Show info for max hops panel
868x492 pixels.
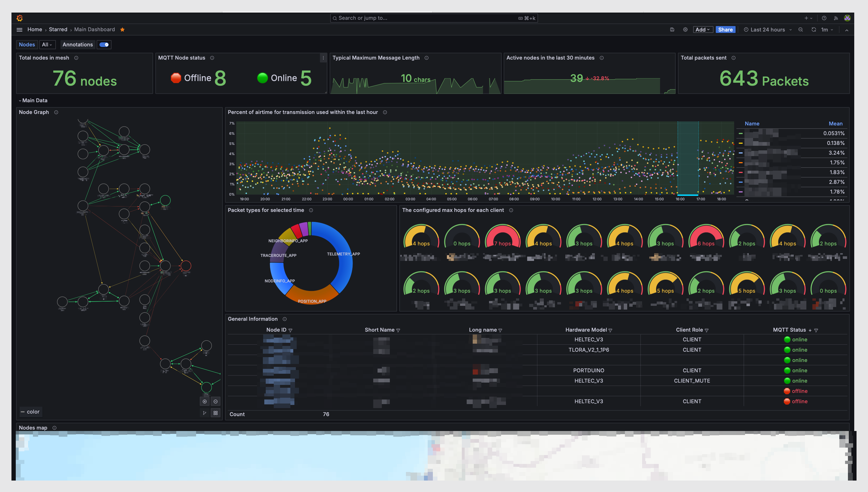(511, 210)
